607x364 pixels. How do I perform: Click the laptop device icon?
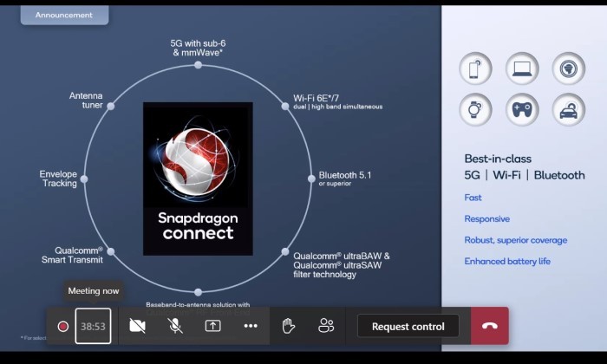click(522, 68)
